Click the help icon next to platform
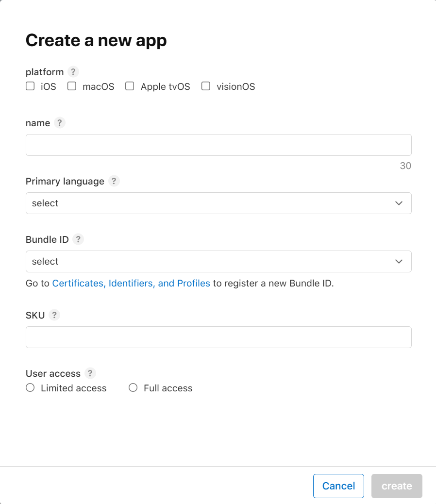This screenshot has width=436, height=504. 73,72
